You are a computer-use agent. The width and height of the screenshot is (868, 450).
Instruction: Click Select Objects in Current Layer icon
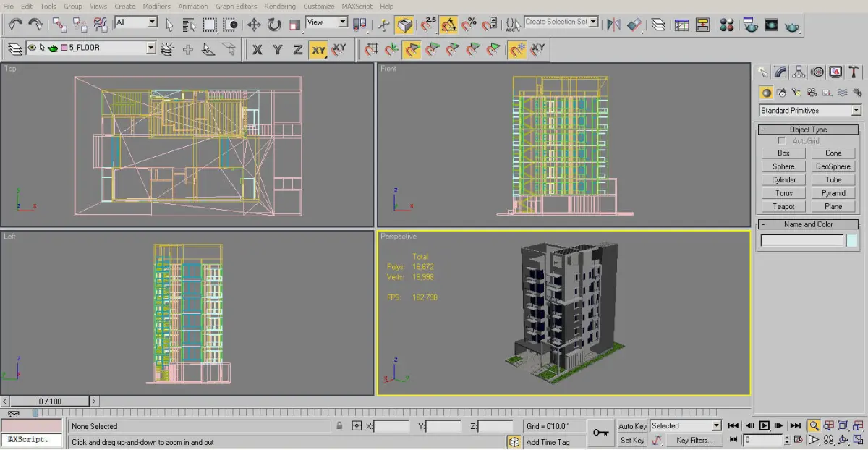(208, 49)
